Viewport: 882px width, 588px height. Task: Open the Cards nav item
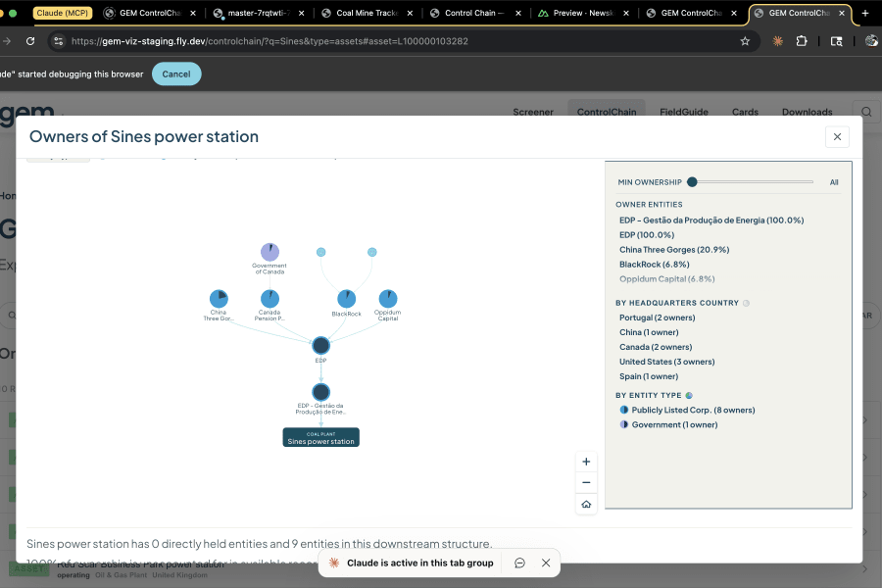point(745,112)
